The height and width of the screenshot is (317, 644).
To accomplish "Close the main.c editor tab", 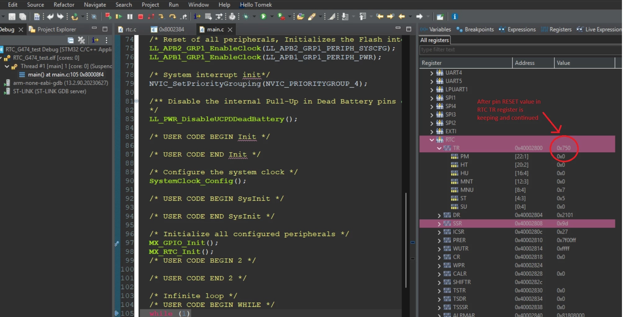I will (230, 29).
